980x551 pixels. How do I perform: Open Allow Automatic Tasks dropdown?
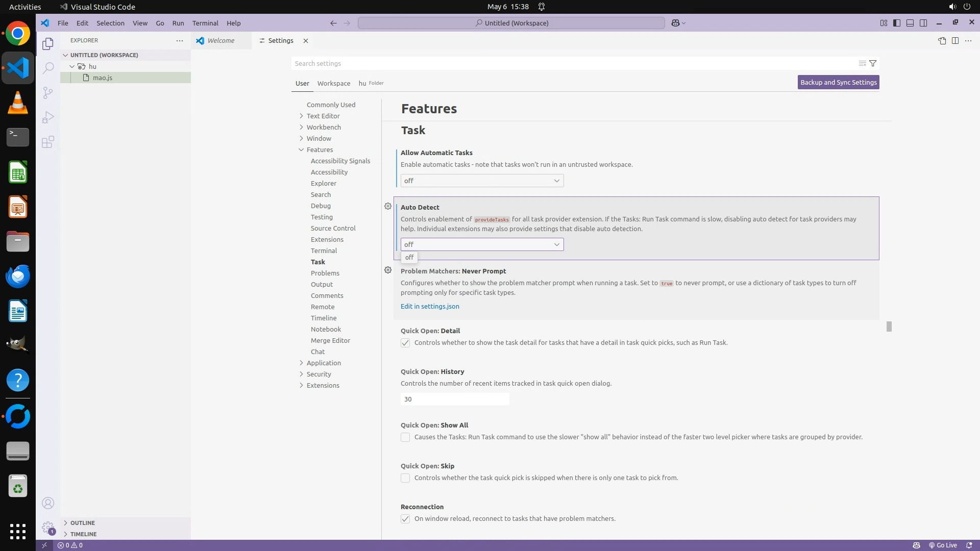pyautogui.click(x=482, y=181)
